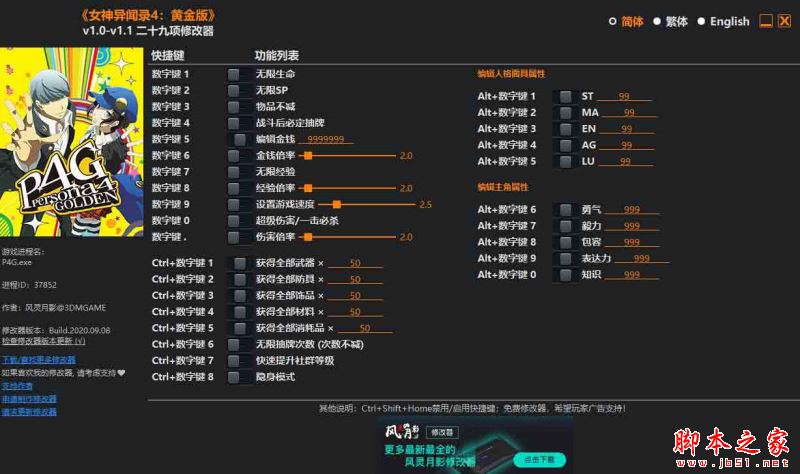Edit the AG value field
The width and height of the screenshot is (800, 474).
click(627, 145)
